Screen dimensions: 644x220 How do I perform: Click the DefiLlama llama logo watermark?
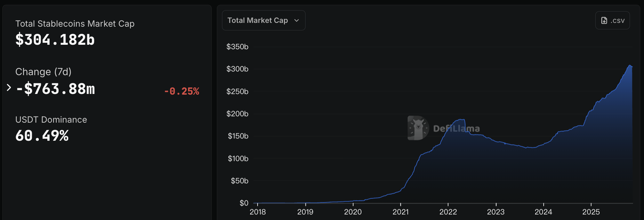pos(417,128)
